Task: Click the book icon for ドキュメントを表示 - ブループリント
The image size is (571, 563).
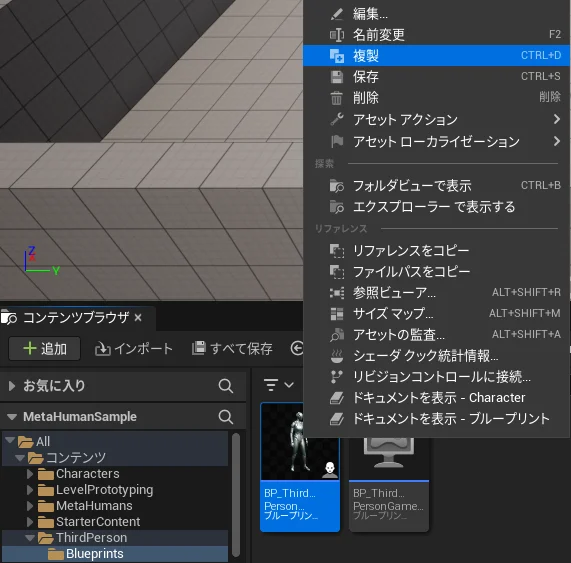Action: tap(336, 419)
